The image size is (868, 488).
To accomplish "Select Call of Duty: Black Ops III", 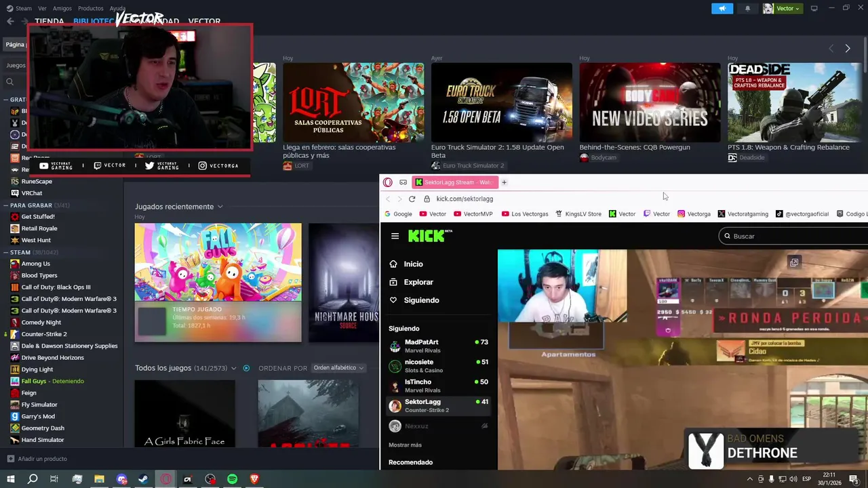I will point(56,287).
